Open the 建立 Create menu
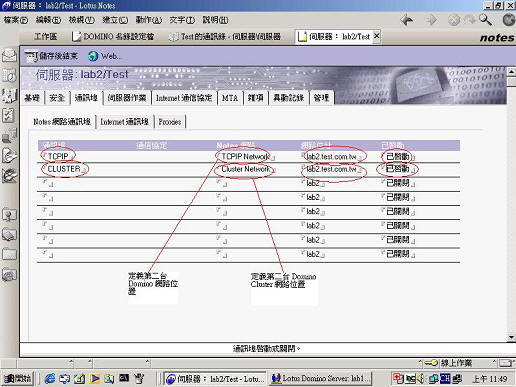 click(x=115, y=20)
